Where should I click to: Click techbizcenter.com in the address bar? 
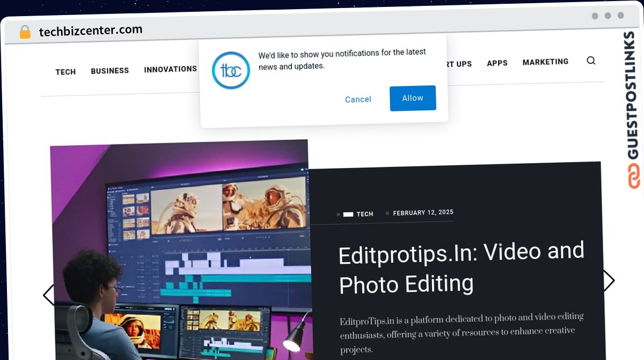click(91, 31)
